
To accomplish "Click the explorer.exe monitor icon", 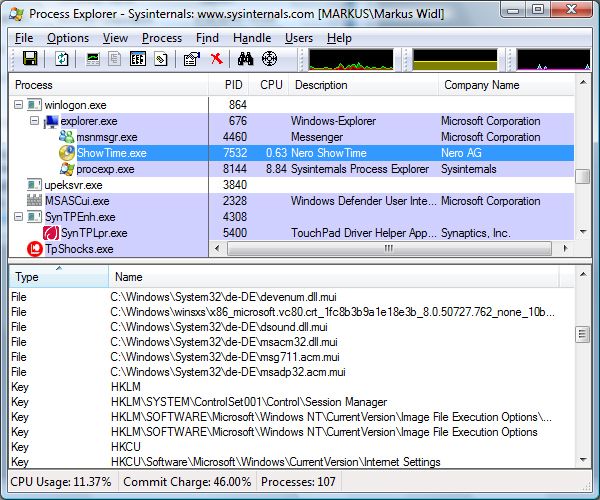I will (x=51, y=122).
